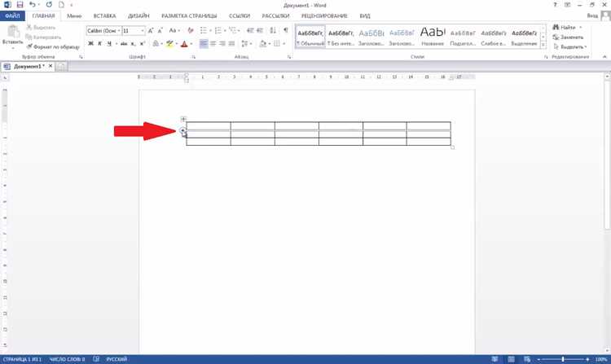Image resolution: width=611 pixels, height=364 pixels.
Task: Apply the Без интервала style
Action: tap(341, 37)
